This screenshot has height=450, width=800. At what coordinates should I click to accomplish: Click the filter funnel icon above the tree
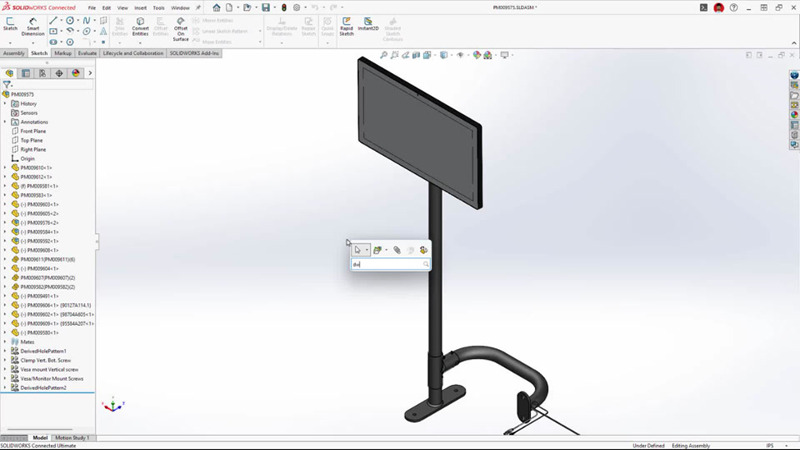8,85
